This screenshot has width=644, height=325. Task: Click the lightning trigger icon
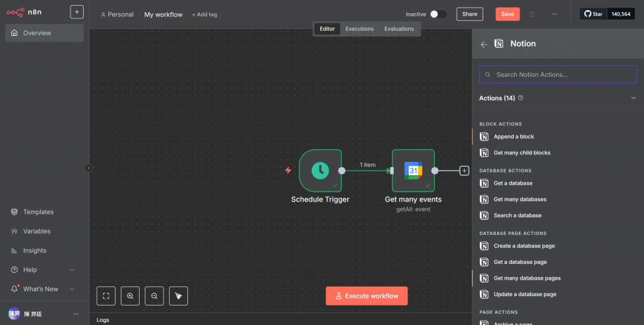(x=288, y=170)
